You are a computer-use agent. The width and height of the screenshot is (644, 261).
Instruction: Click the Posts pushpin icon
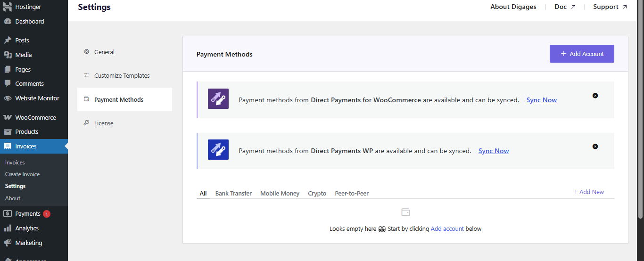click(8, 40)
